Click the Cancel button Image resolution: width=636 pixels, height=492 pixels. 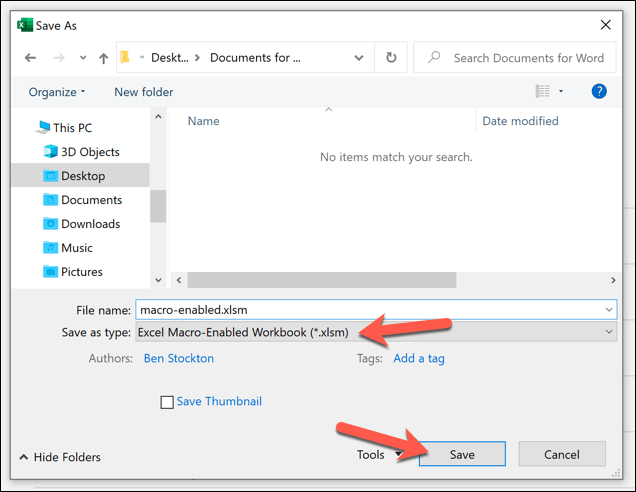click(x=562, y=454)
